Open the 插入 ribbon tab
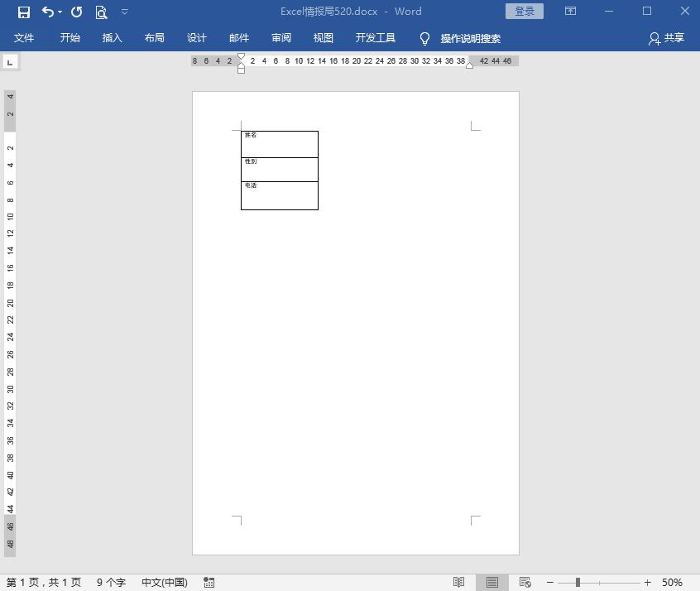This screenshot has width=700, height=591. click(x=112, y=38)
